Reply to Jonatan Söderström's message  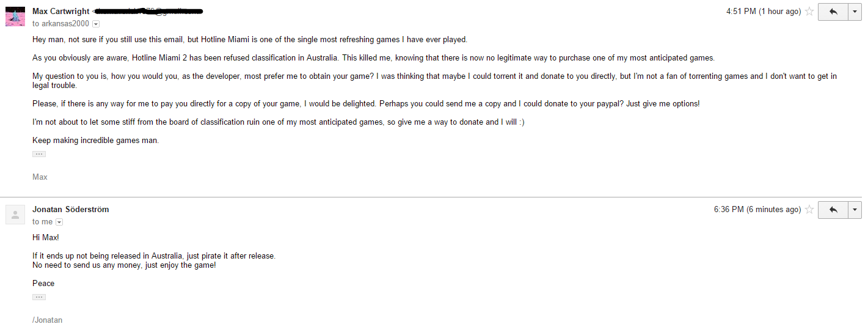point(833,210)
